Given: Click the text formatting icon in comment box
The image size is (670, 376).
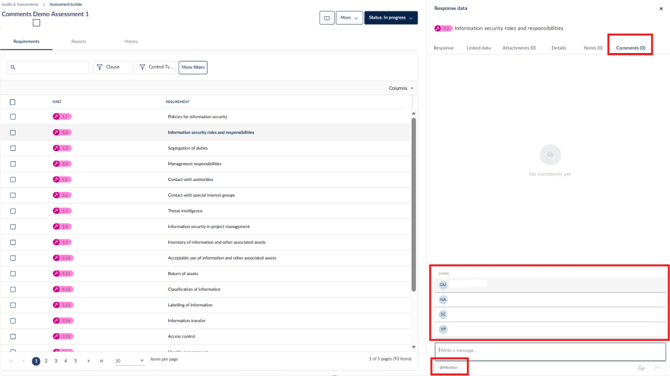Looking at the screenshot, I should (641, 368).
